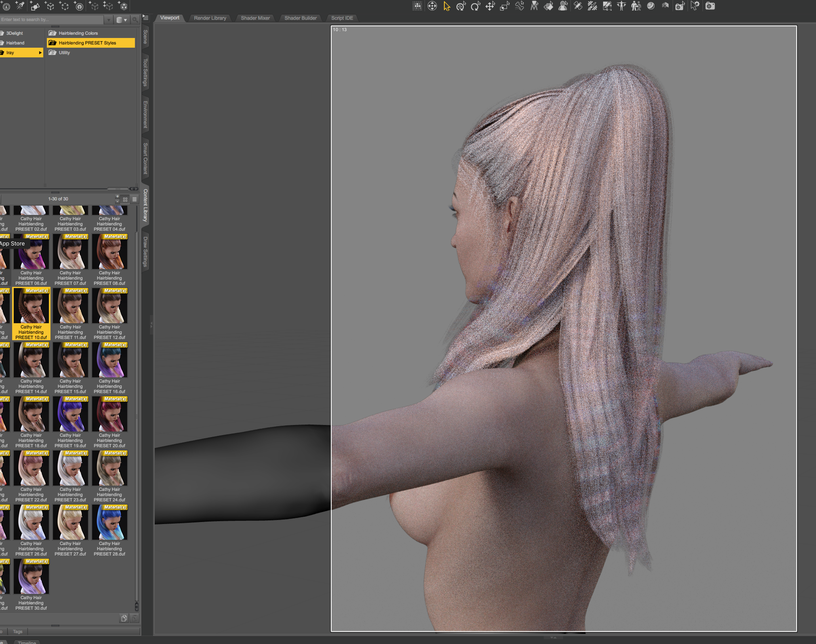Click the Create new primitive cube icon
The image size is (816, 644).
124,6
